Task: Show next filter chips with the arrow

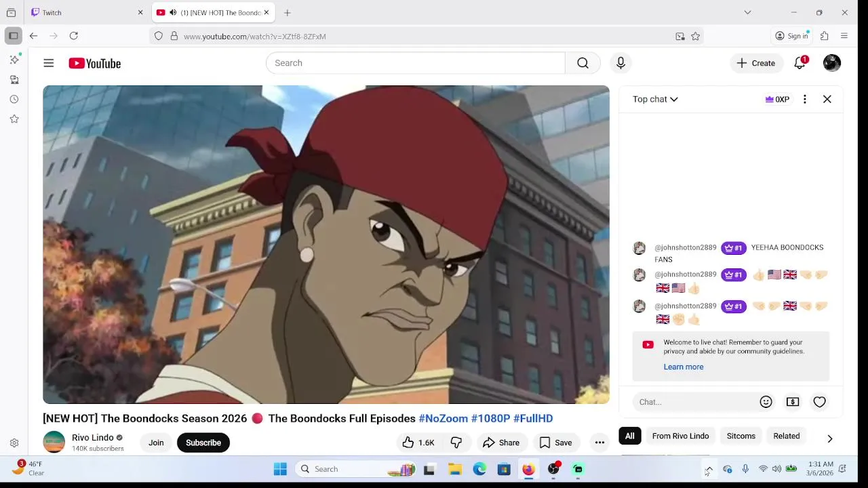Action: coord(829,439)
